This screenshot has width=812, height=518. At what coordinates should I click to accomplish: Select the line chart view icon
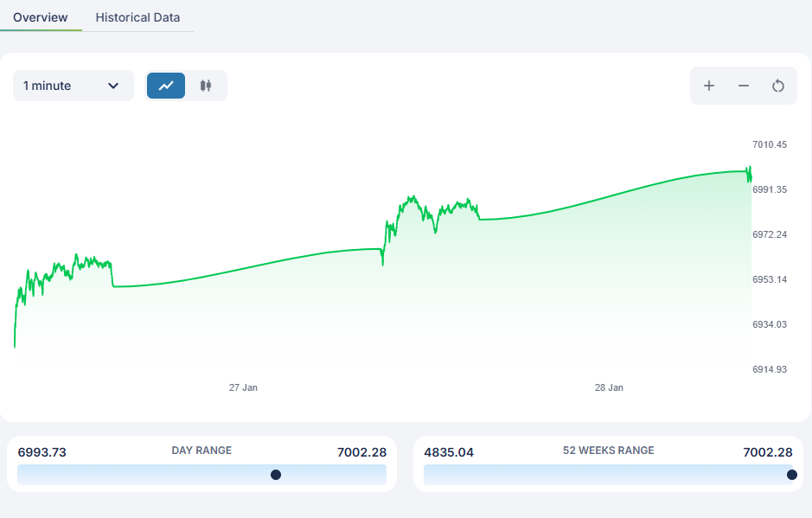coord(166,86)
